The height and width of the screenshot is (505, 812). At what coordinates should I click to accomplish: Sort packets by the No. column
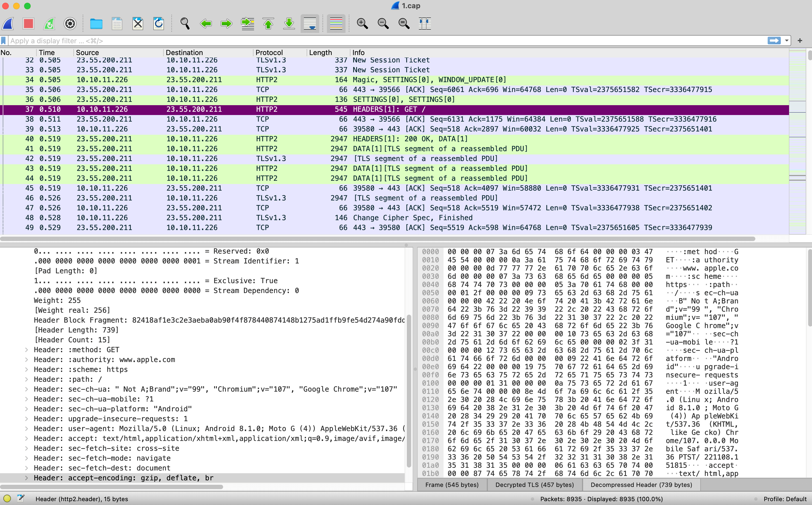click(x=18, y=53)
